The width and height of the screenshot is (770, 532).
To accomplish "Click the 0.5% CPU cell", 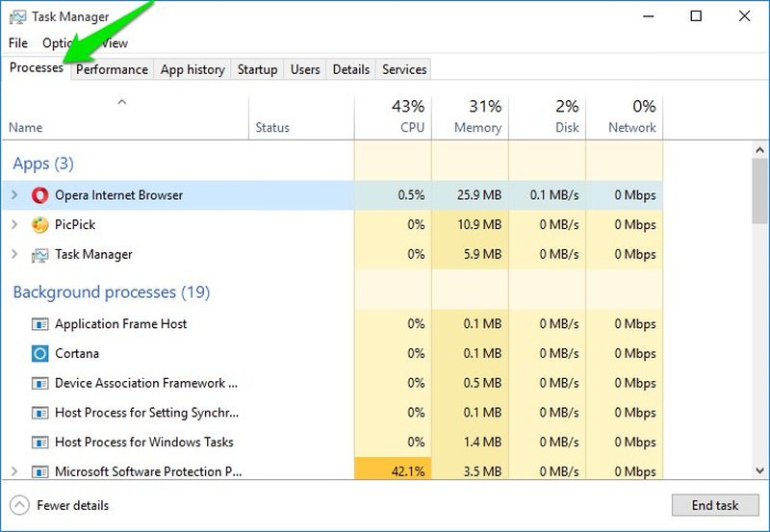I will [x=393, y=195].
